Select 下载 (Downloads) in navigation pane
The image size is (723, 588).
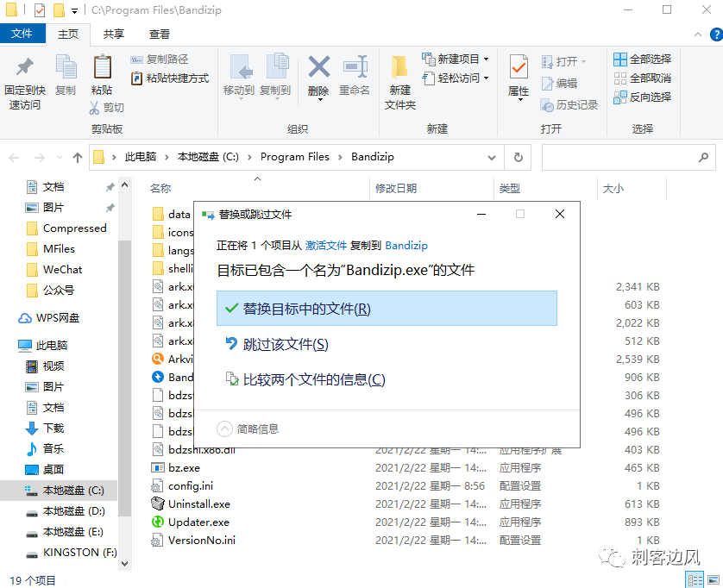[46, 428]
